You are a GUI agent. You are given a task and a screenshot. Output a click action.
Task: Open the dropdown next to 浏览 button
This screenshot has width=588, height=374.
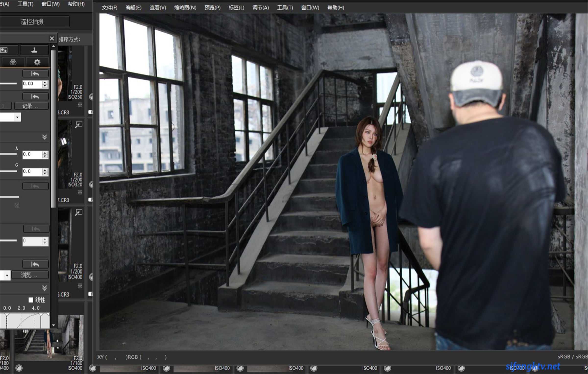click(7, 275)
